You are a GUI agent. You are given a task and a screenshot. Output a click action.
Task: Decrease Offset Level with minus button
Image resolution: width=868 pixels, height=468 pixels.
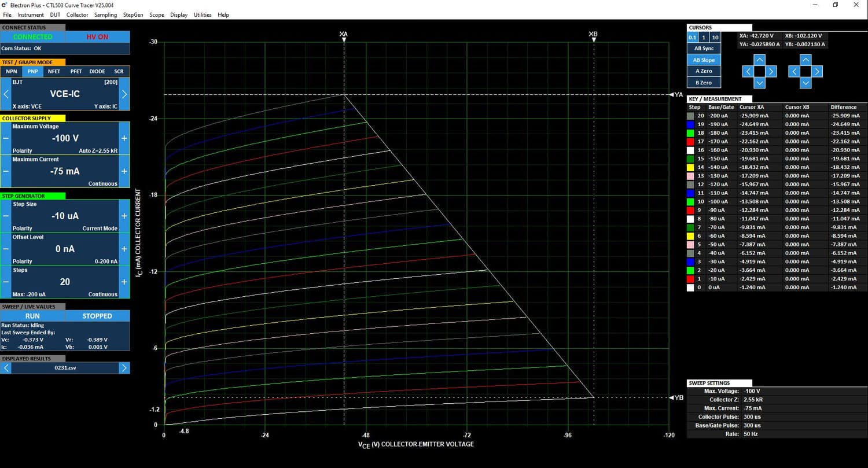pos(6,249)
